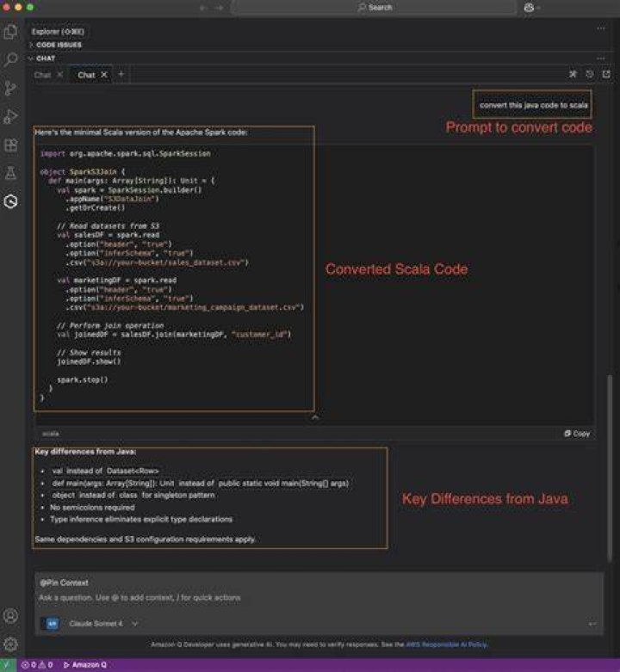
Task: Send message with the enter arrow icon
Action: [592, 624]
